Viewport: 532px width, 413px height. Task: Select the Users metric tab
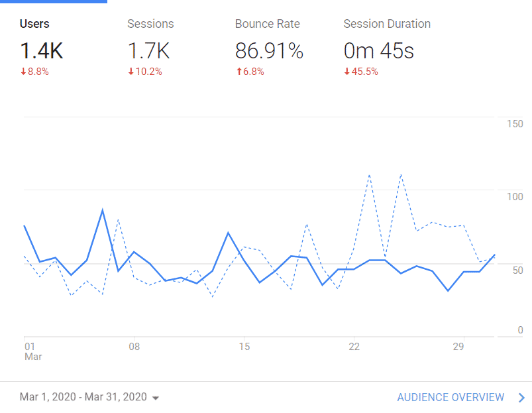click(x=33, y=23)
